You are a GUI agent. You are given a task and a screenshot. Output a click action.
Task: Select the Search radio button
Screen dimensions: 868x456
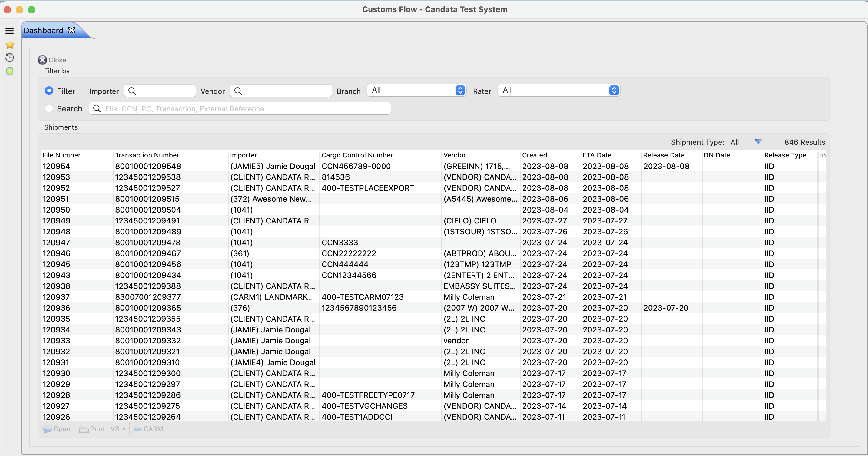(x=49, y=108)
